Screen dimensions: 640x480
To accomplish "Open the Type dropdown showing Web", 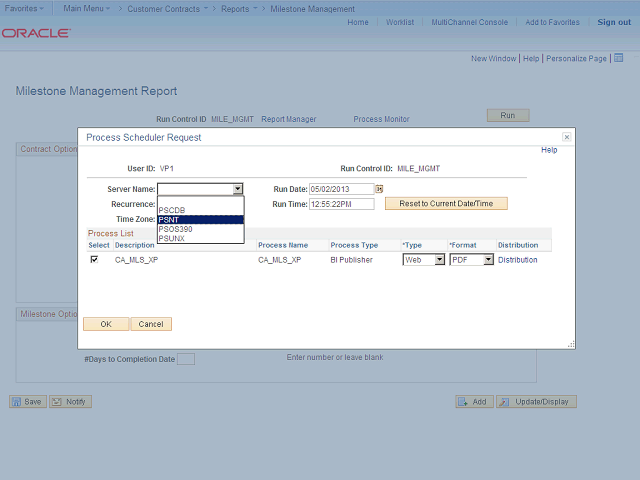I will click(x=424, y=260).
